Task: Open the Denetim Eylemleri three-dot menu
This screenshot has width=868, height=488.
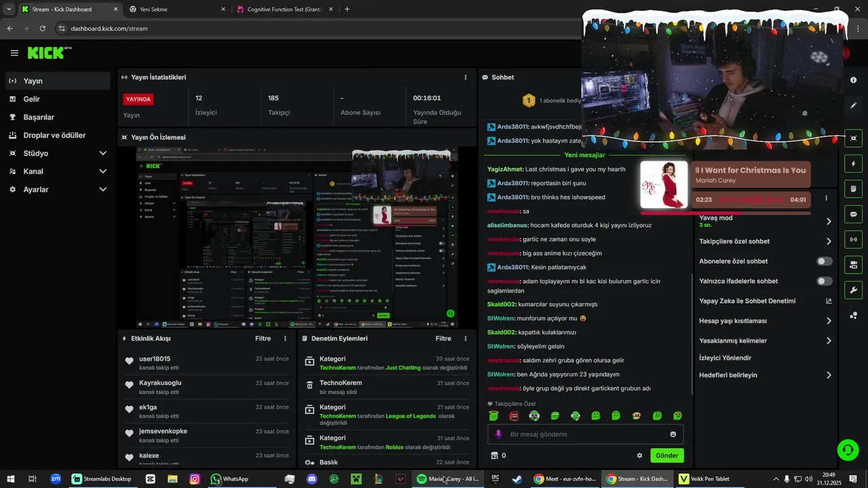Action: tap(465, 338)
